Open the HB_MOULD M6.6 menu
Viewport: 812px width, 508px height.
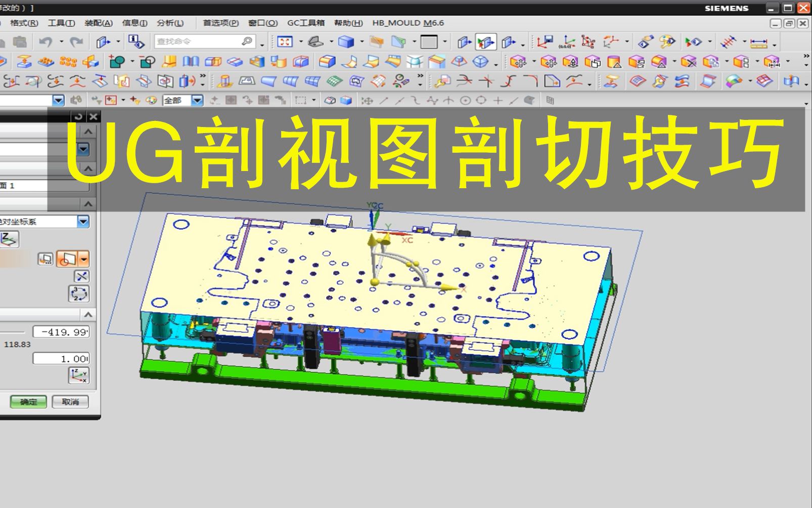pyautogui.click(x=408, y=23)
